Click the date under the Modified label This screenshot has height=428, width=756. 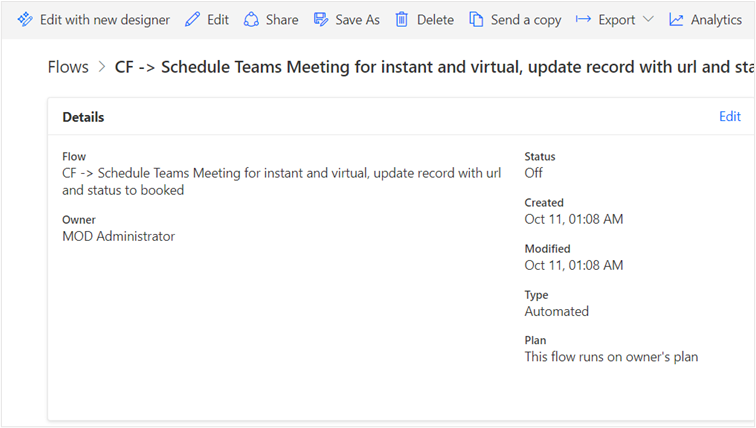click(x=574, y=265)
